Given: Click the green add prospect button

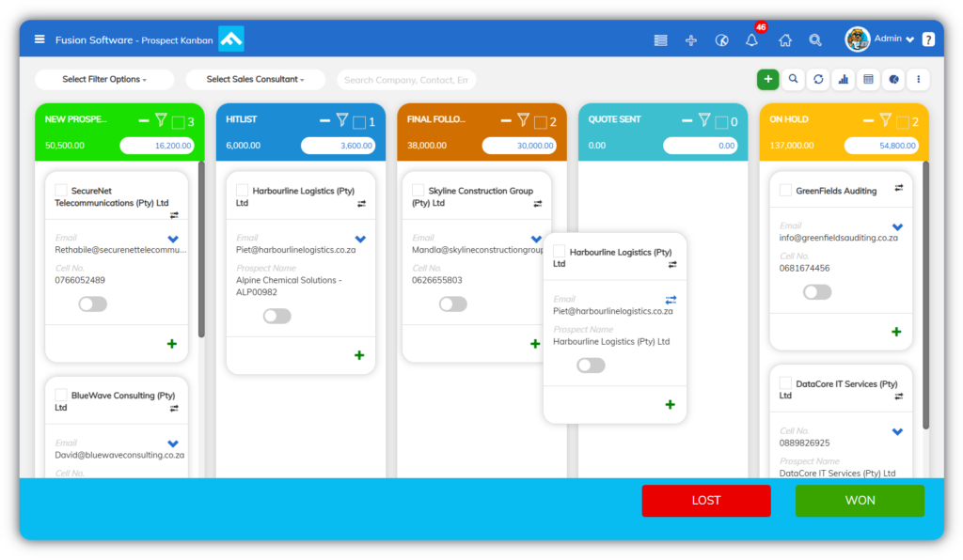Looking at the screenshot, I should coord(767,79).
